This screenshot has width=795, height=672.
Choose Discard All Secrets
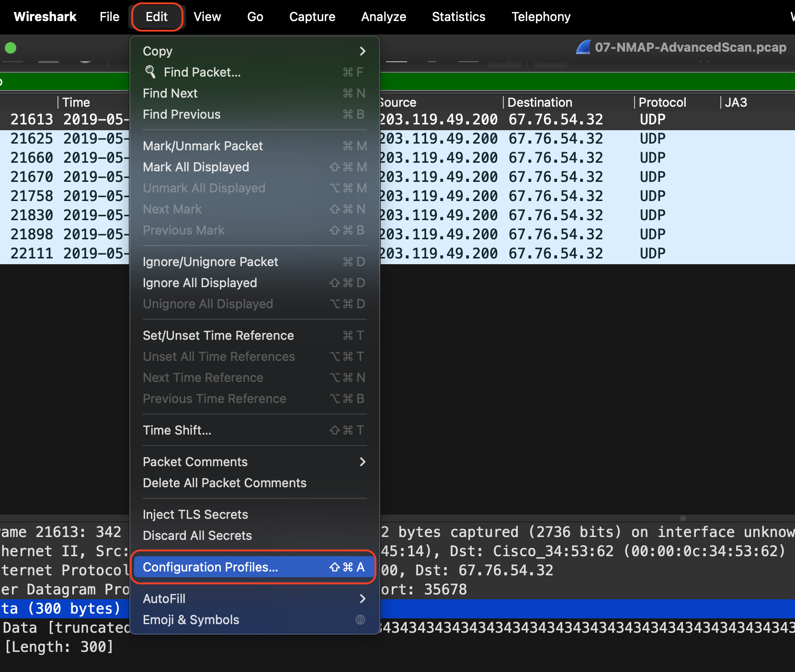(x=255, y=536)
